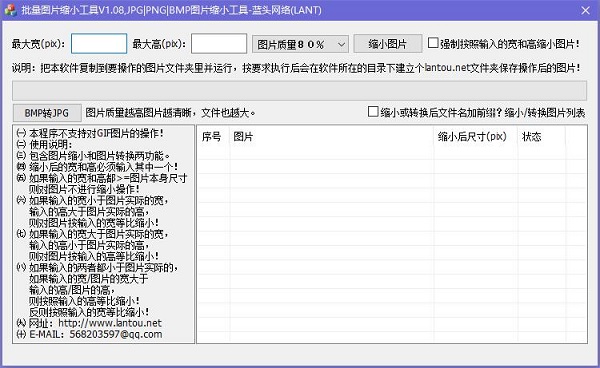Click the 说明 description text line

296,68
